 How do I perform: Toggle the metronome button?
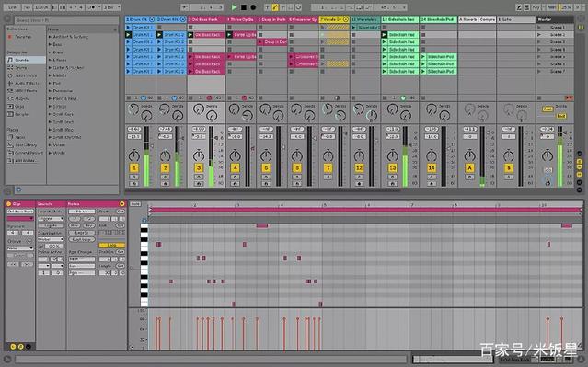93,7
